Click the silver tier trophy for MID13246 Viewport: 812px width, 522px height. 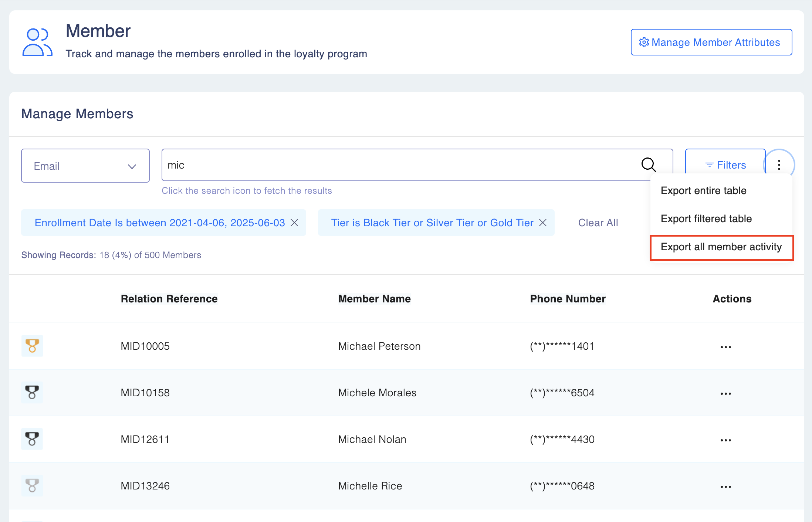coord(32,485)
